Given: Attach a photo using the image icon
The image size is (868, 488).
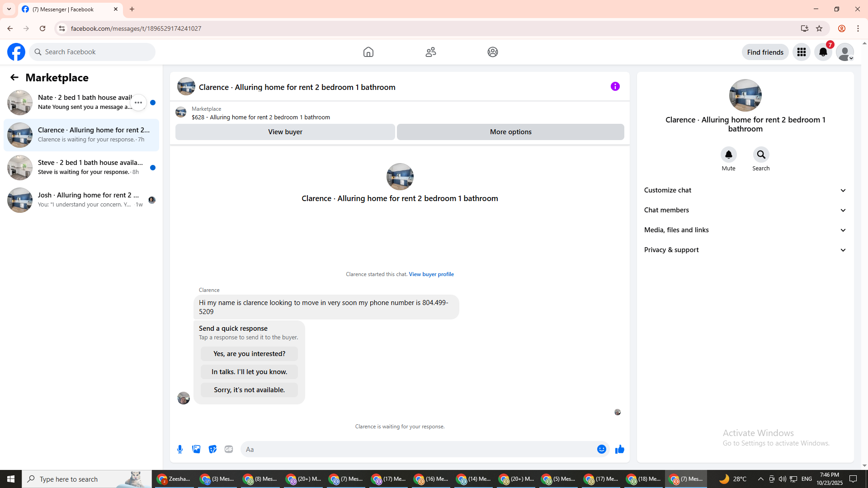Looking at the screenshot, I should coord(196,449).
